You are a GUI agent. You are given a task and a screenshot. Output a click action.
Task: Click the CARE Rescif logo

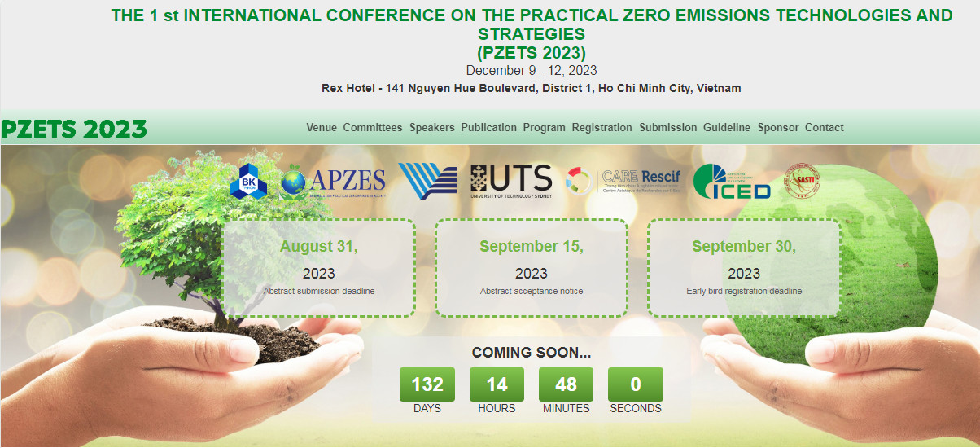[x=623, y=181]
